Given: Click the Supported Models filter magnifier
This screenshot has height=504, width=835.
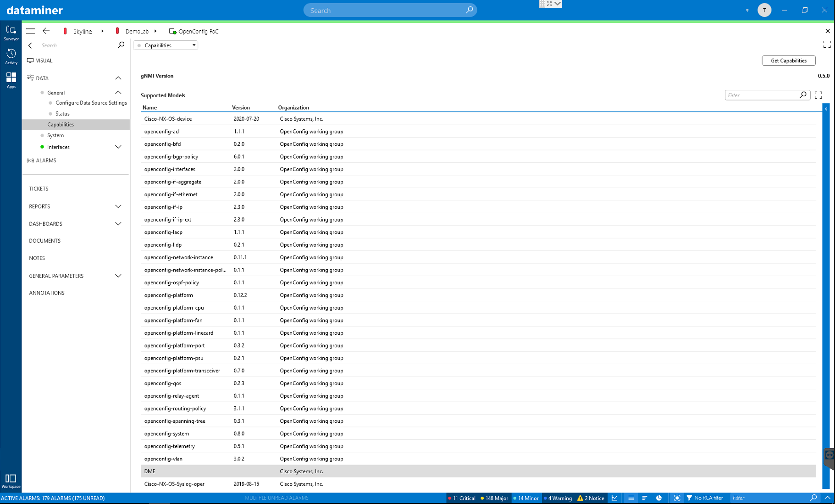Looking at the screenshot, I should click(x=803, y=95).
